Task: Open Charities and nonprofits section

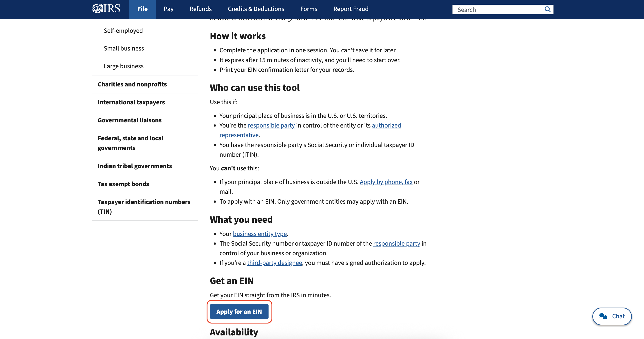Action: pyautogui.click(x=132, y=84)
